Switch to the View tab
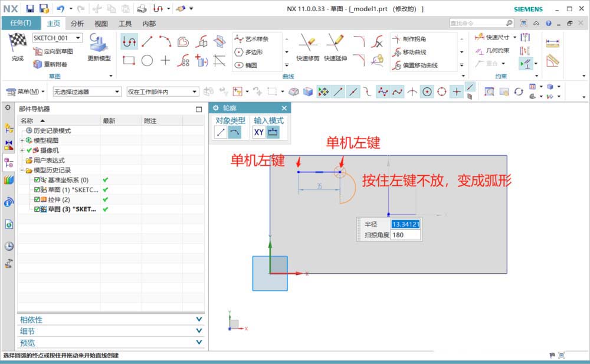 (101, 24)
